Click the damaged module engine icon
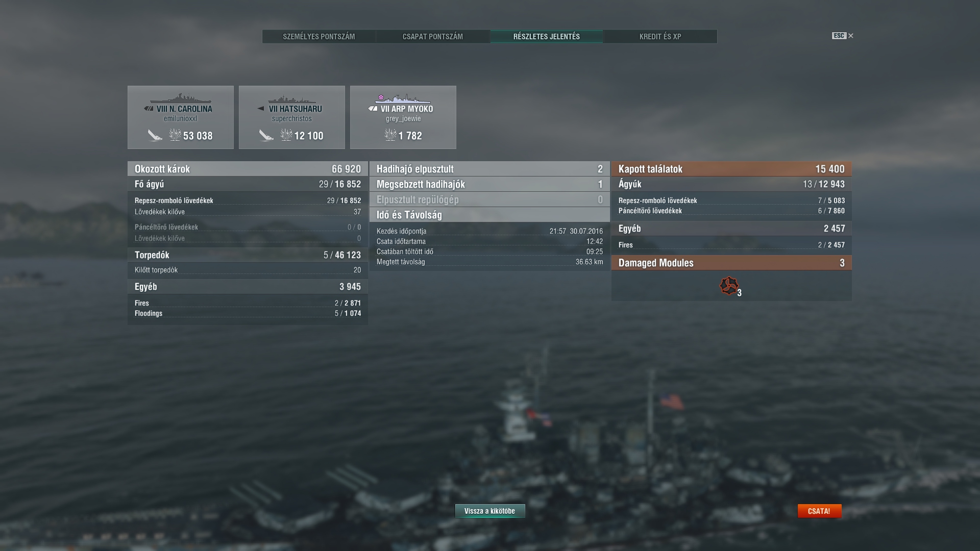980x551 pixels. pos(729,286)
